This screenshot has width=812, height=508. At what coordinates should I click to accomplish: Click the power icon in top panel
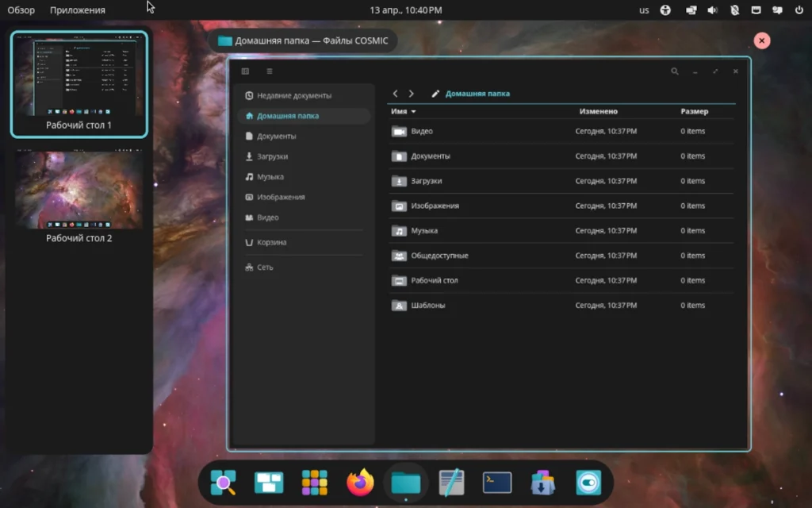pyautogui.click(x=799, y=10)
